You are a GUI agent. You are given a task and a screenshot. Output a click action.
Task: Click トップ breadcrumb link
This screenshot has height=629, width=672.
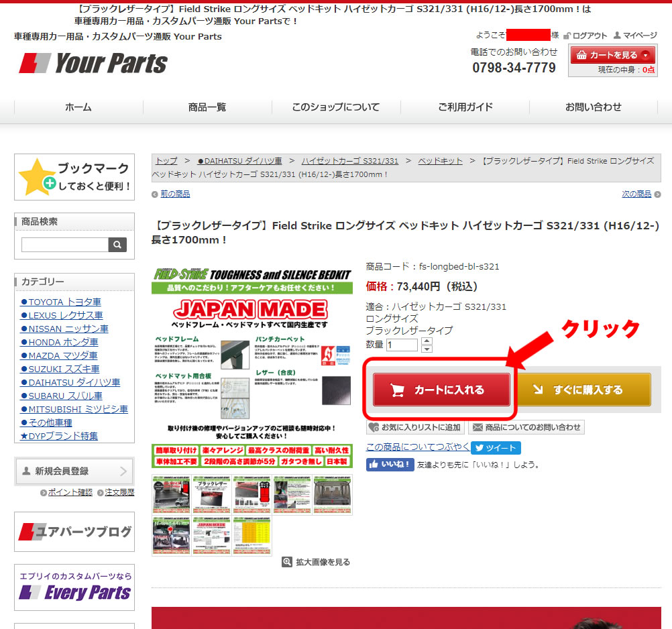(x=166, y=161)
